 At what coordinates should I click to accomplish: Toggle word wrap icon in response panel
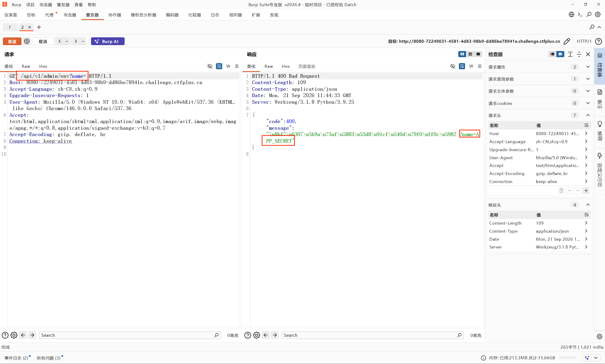462,66
